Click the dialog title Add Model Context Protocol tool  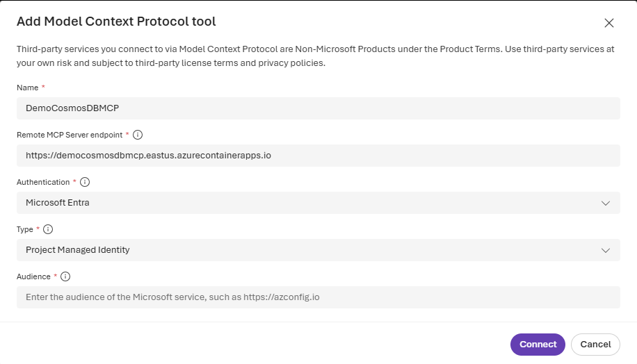tap(116, 22)
